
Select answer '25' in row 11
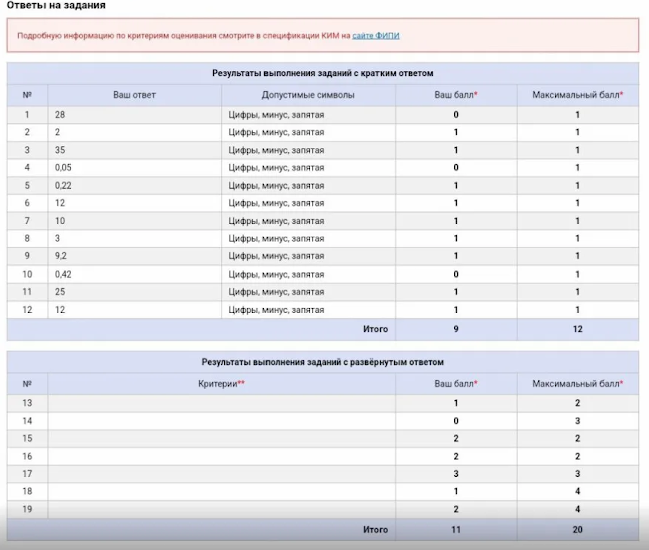(60, 292)
